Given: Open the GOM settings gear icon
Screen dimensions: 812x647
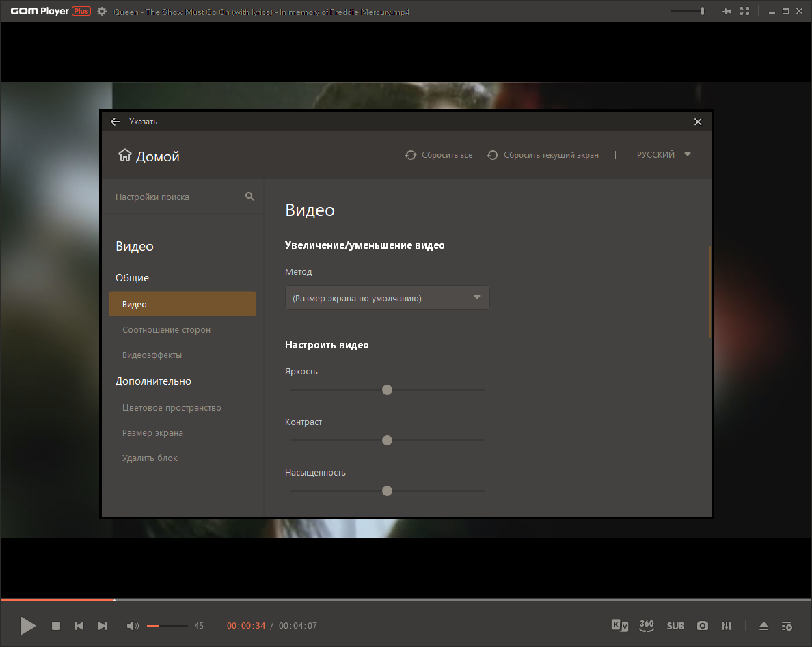Looking at the screenshot, I should pos(102,12).
